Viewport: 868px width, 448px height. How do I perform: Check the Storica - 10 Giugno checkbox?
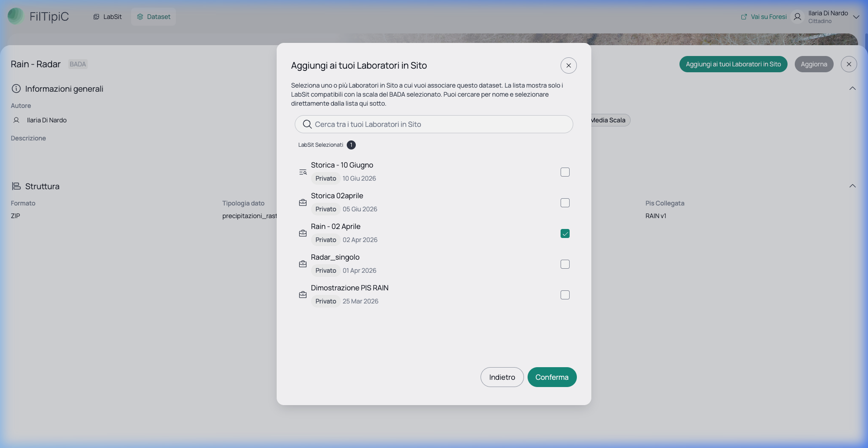pos(565,172)
